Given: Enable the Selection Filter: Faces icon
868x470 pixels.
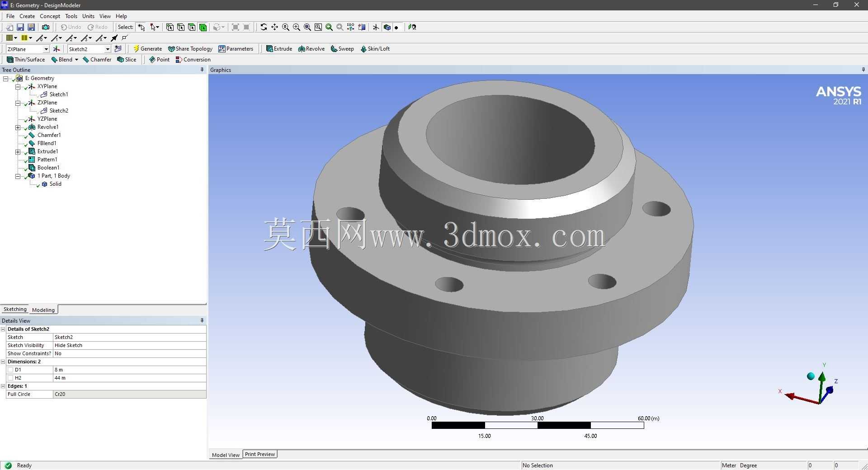Looking at the screenshot, I should pyautogui.click(x=192, y=27).
